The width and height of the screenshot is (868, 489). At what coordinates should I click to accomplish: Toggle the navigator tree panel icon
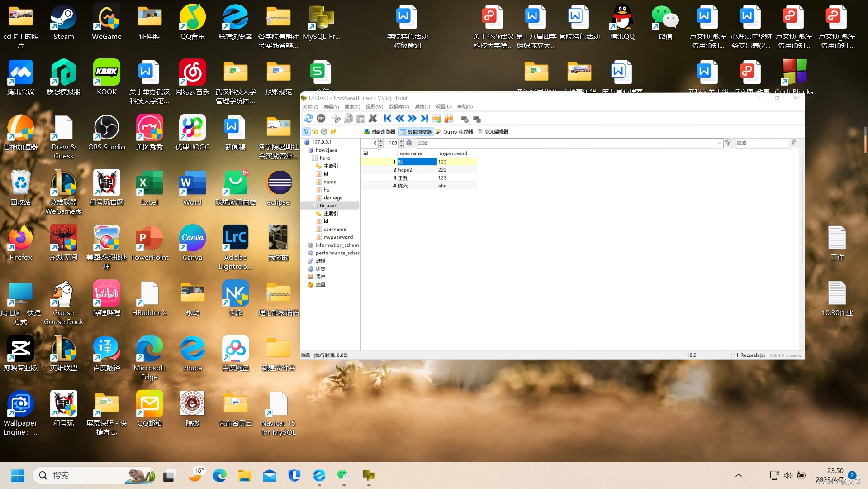click(306, 132)
